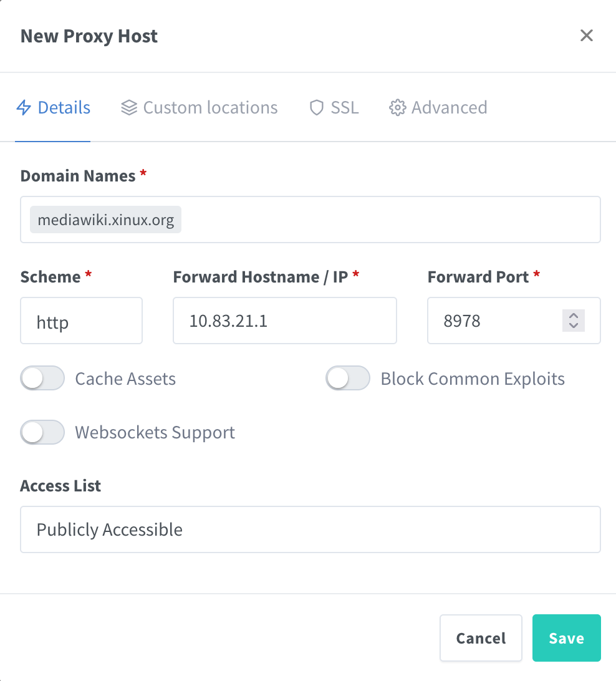The width and height of the screenshot is (616, 681).
Task: Switch to the SSL tab
Action: tap(333, 107)
